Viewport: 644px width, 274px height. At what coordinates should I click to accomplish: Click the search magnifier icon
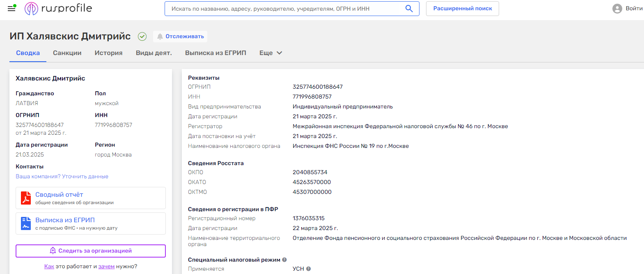click(409, 9)
